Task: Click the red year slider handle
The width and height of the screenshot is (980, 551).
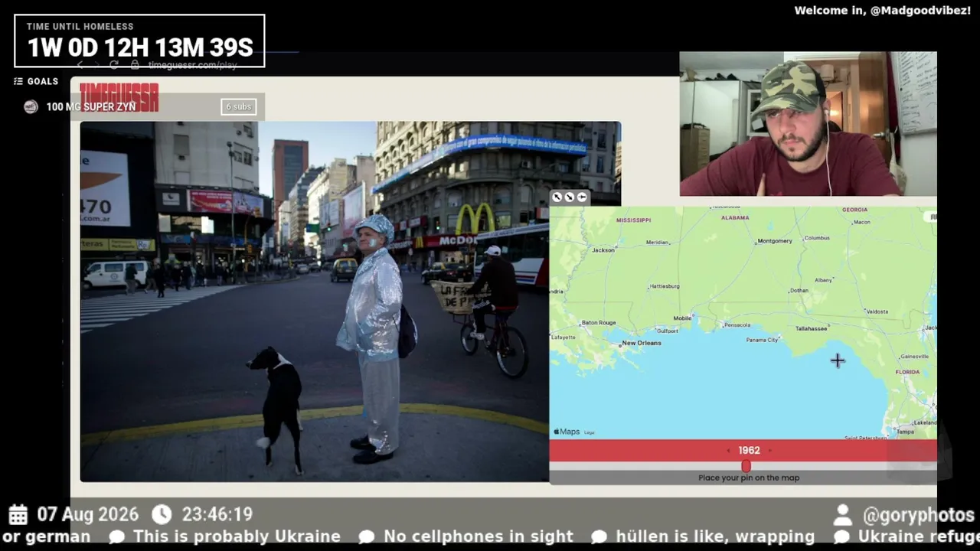Action: [x=746, y=466]
